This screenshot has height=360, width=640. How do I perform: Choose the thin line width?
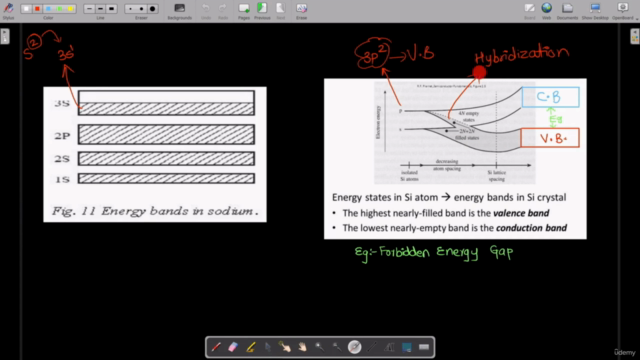89,9
